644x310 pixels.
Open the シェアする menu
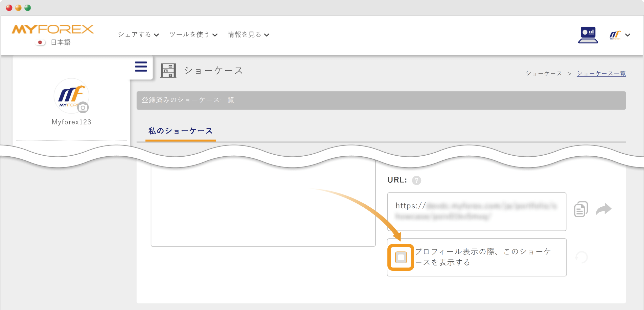[x=138, y=34]
